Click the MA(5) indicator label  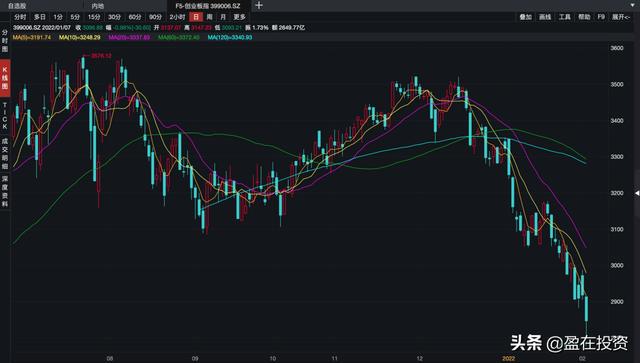point(32,37)
